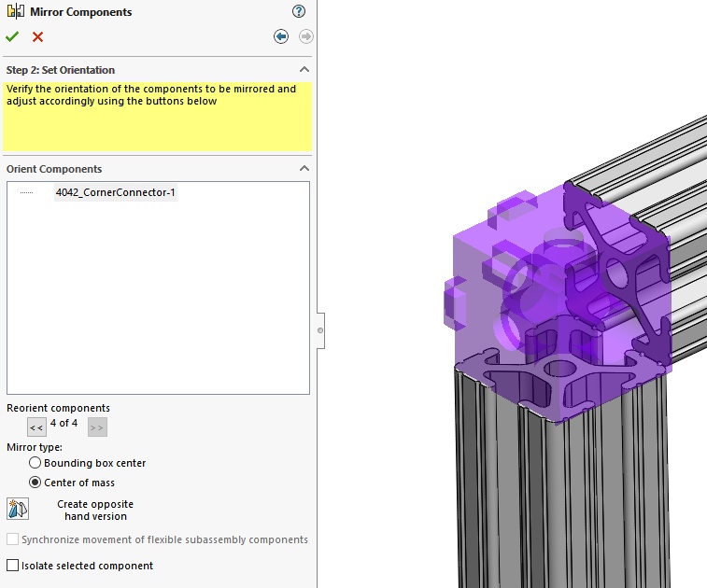
Task: Click the yellow orientation instruction message
Action: tap(157, 117)
